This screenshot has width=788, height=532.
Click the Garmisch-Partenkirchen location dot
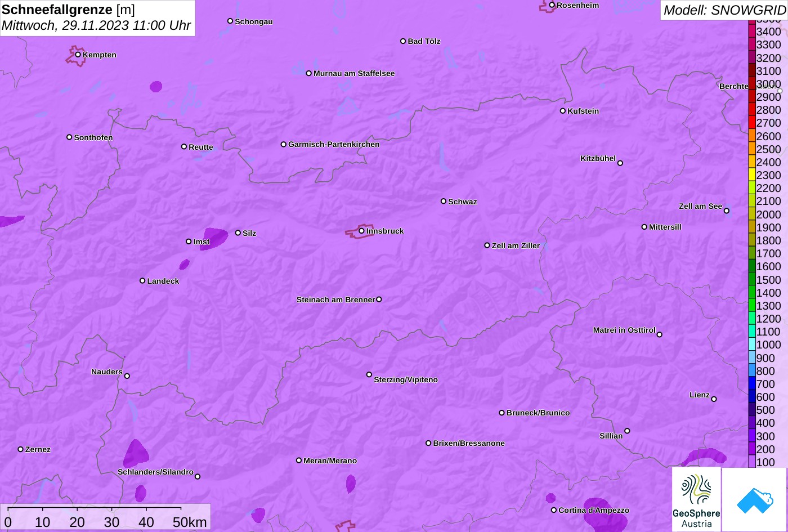(284, 144)
